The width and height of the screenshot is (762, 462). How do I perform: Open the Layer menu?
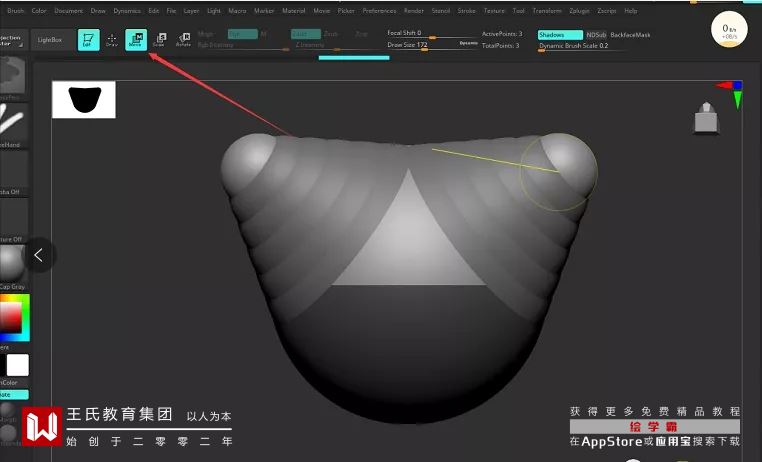(x=191, y=11)
